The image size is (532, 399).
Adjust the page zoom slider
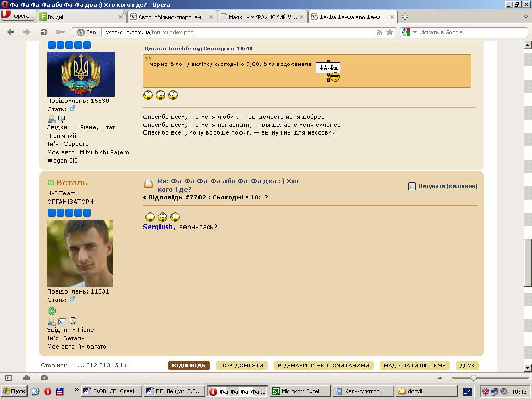[473, 378]
